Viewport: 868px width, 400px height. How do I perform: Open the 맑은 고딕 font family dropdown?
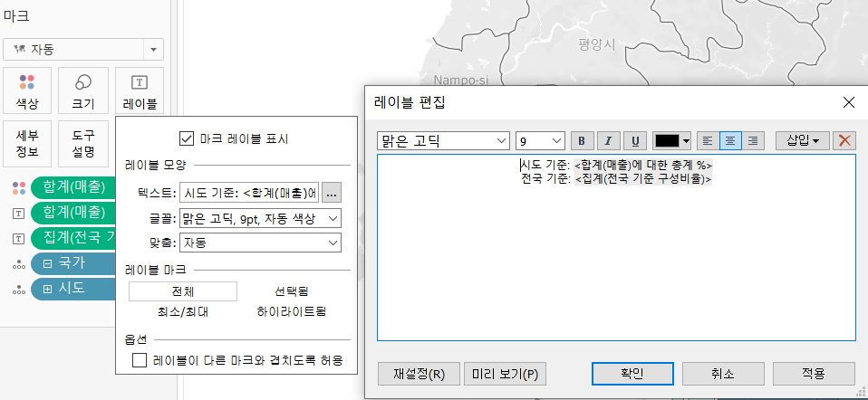(x=443, y=140)
